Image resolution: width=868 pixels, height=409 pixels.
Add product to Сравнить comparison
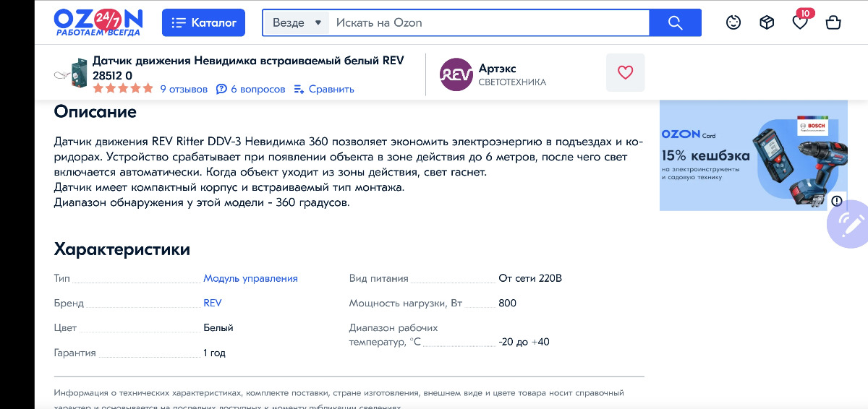pos(324,89)
